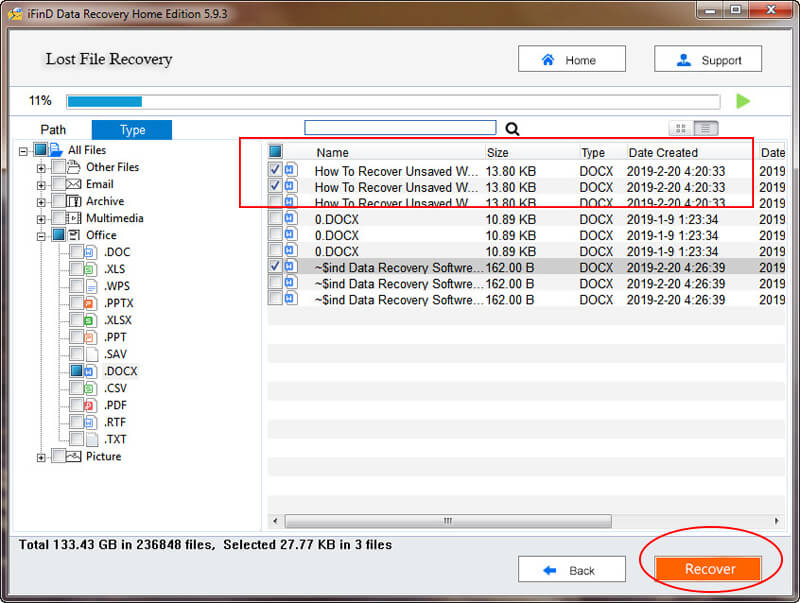Check the second 0.DOCX file checkbox
800x603 pixels.
(x=275, y=234)
